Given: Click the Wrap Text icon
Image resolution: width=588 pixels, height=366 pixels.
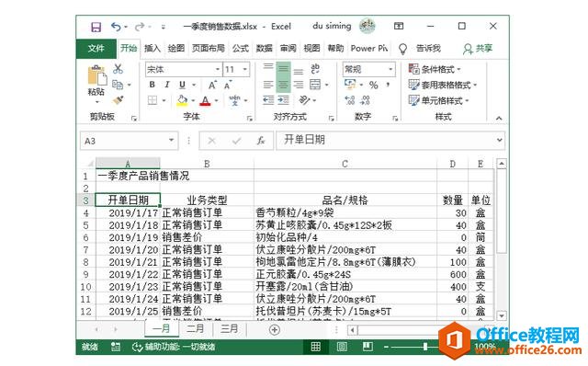Looking at the screenshot, I should (x=315, y=69).
